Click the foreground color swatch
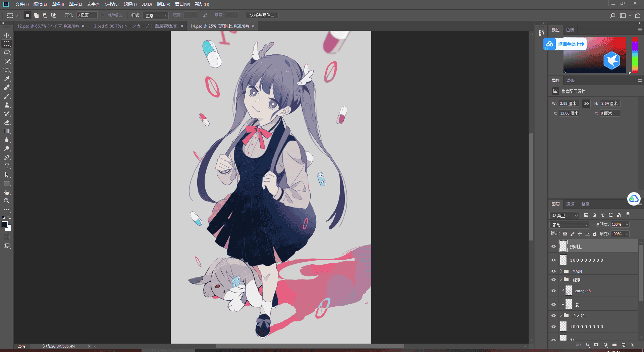 [4, 224]
